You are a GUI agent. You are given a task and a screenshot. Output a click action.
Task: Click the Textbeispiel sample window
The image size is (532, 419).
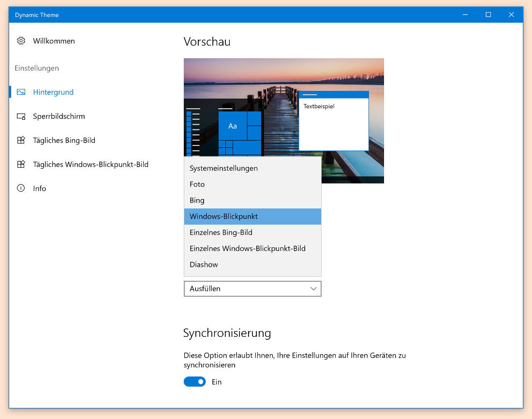pos(334,121)
